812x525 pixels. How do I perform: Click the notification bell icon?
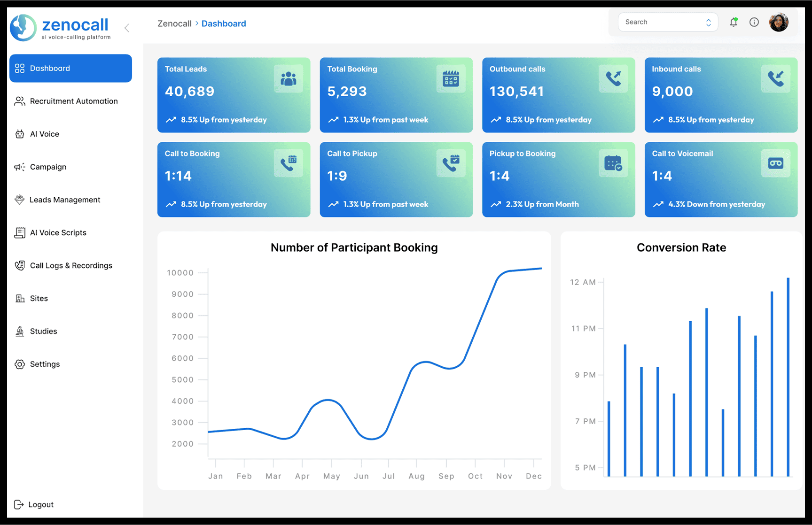pyautogui.click(x=733, y=22)
